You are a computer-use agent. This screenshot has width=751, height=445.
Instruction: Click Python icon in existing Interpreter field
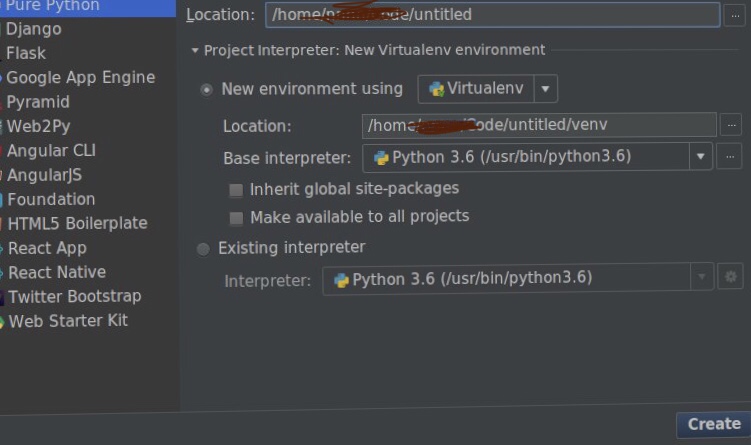tap(341, 280)
